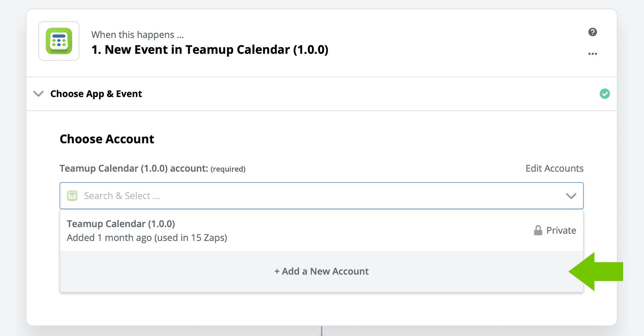Click the Teamup Calendar app icon
Viewport: 644px width, 336px height.
[59, 41]
